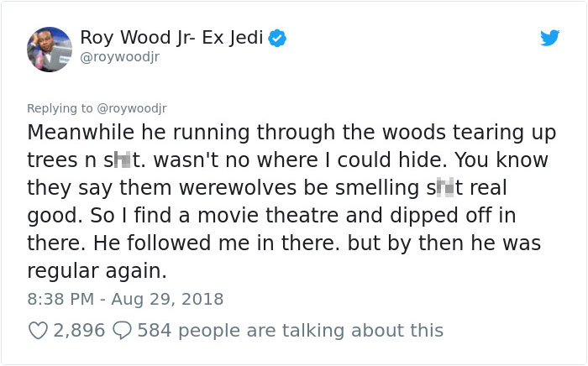Click the Twitter bird logo
The width and height of the screenshot is (588, 366).
(549, 38)
